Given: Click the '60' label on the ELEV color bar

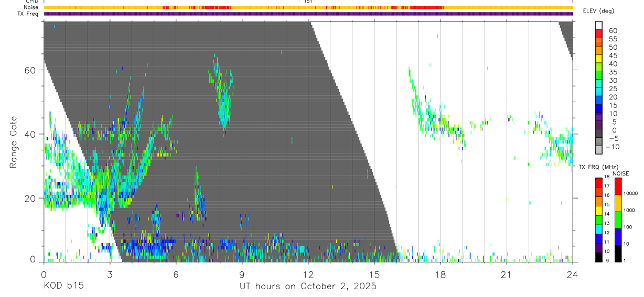Looking at the screenshot, I should (613, 30).
